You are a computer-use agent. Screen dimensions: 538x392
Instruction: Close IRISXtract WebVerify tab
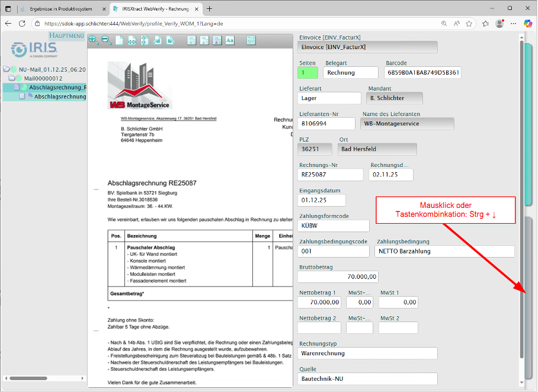[197, 9]
